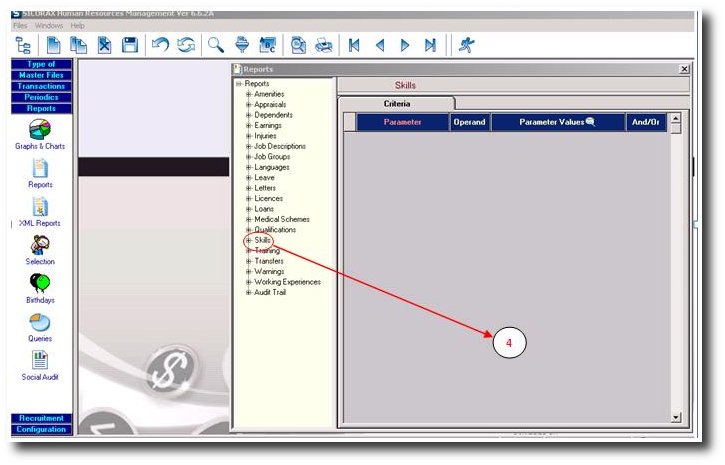The image size is (725, 465).
Task: Click the magnifying glass search icon
Action: [x=215, y=45]
